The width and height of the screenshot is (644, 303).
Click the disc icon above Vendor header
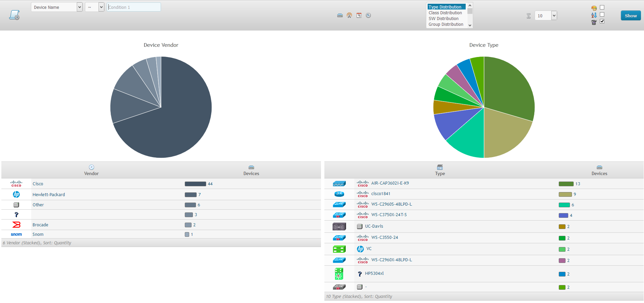point(91,167)
